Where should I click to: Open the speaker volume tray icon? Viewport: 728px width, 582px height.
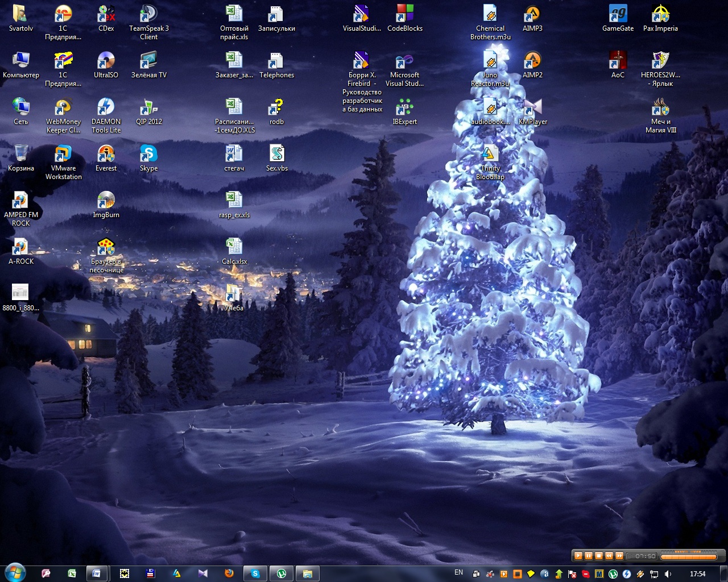tap(668, 574)
